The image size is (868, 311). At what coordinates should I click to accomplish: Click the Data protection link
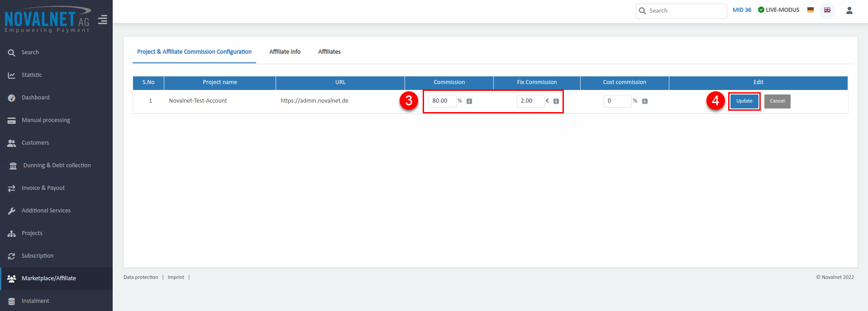click(141, 278)
